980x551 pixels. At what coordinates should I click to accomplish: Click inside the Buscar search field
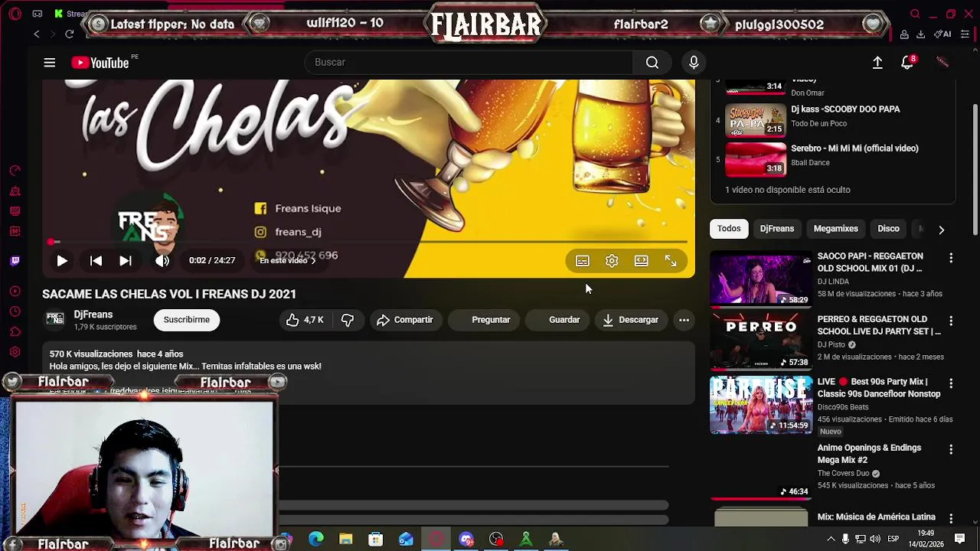click(x=469, y=63)
